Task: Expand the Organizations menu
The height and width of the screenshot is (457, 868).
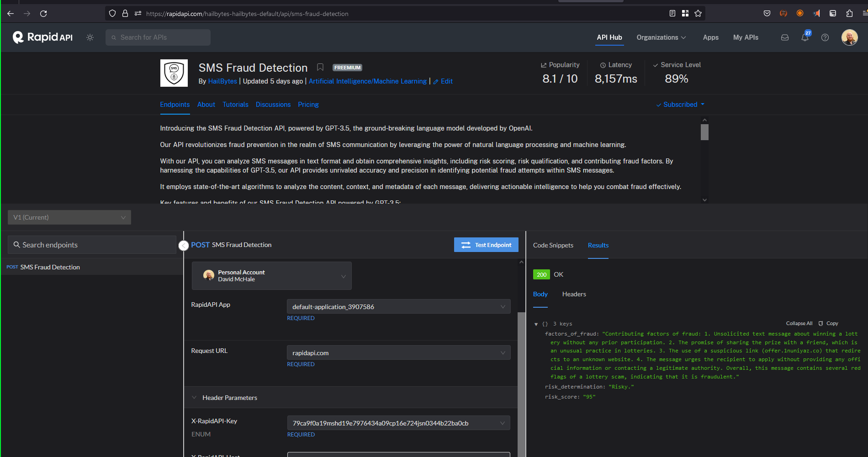Action: click(x=661, y=37)
